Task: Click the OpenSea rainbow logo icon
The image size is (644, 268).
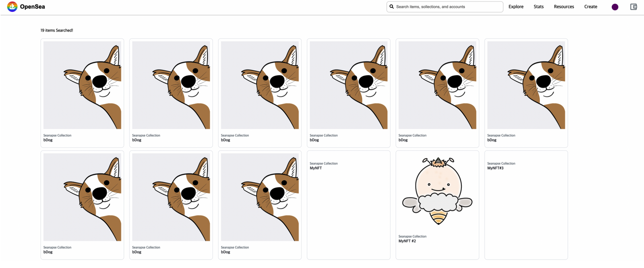Action: (12, 7)
